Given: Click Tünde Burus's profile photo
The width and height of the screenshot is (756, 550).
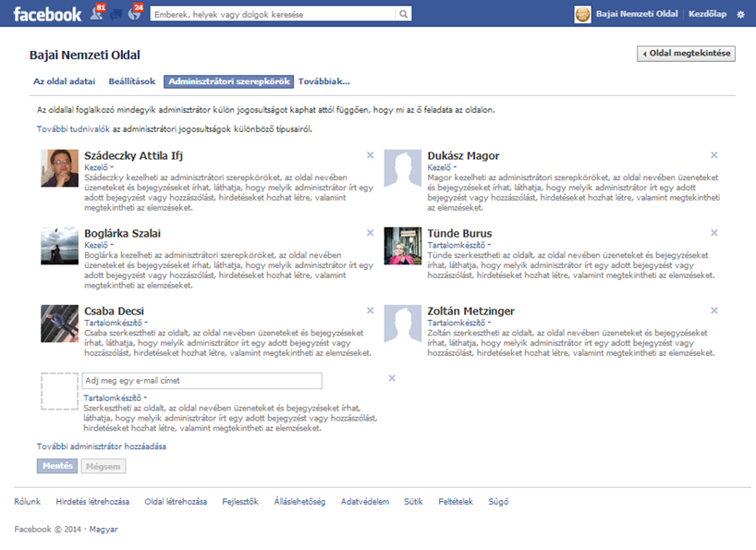Looking at the screenshot, I should [403, 246].
